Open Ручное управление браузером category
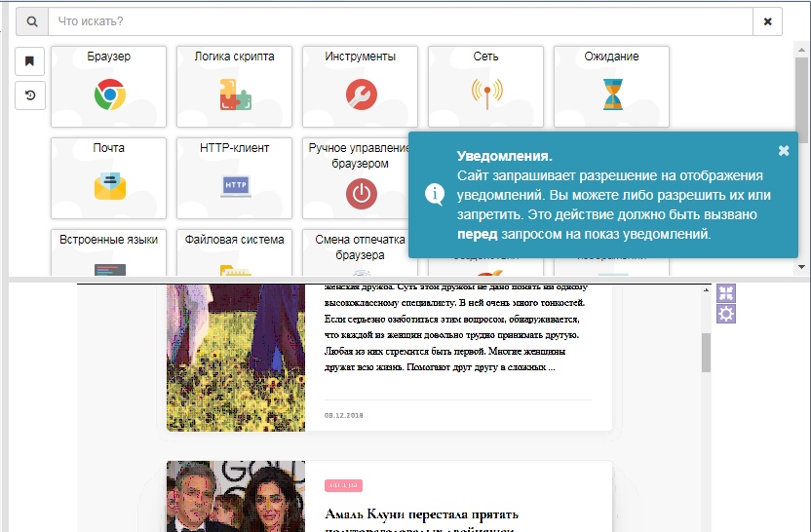The height and width of the screenshot is (532, 811). point(356,178)
